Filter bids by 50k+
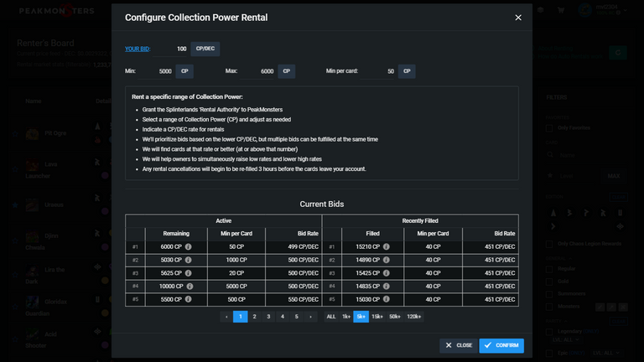The height and width of the screenshot is (362, 644). click(395, 317)
